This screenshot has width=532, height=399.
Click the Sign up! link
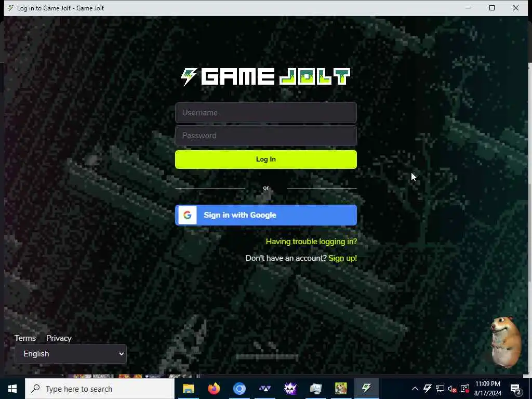[342, 258]
